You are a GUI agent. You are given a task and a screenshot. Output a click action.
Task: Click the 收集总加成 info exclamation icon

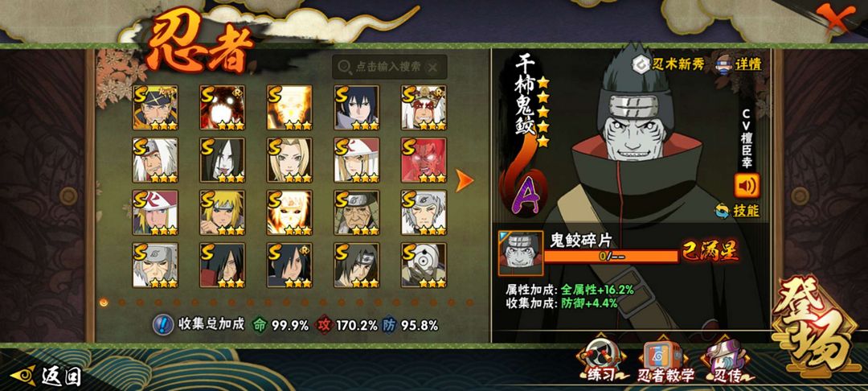coord(163,324)
